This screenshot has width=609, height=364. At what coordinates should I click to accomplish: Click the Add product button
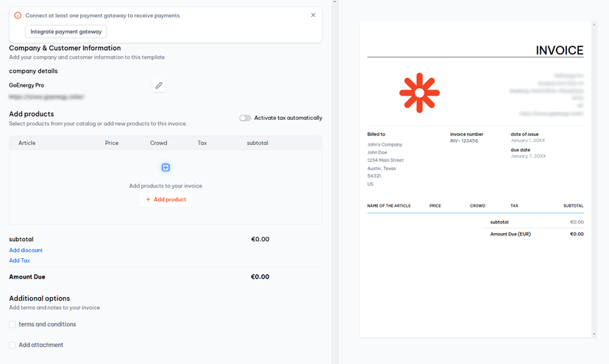165,199
